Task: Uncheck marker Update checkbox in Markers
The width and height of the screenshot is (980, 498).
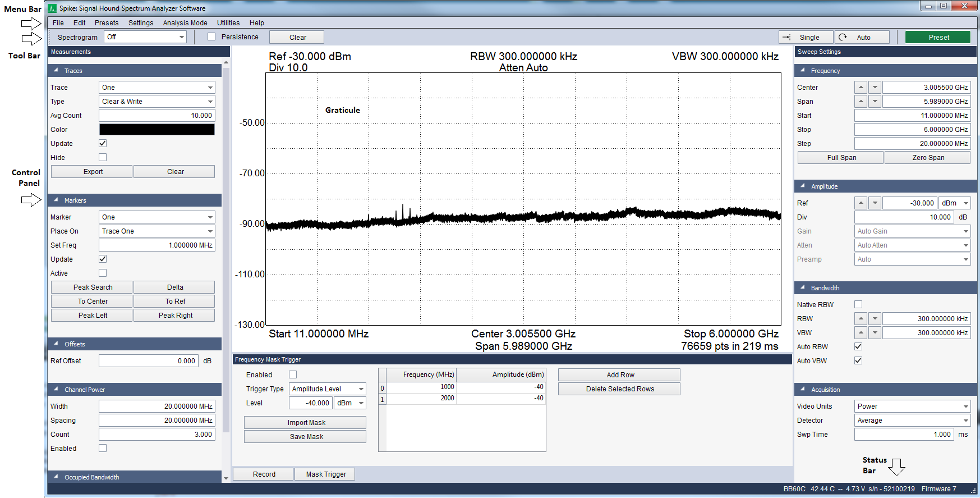Action: pyautogui.click(x=103, y=259)
